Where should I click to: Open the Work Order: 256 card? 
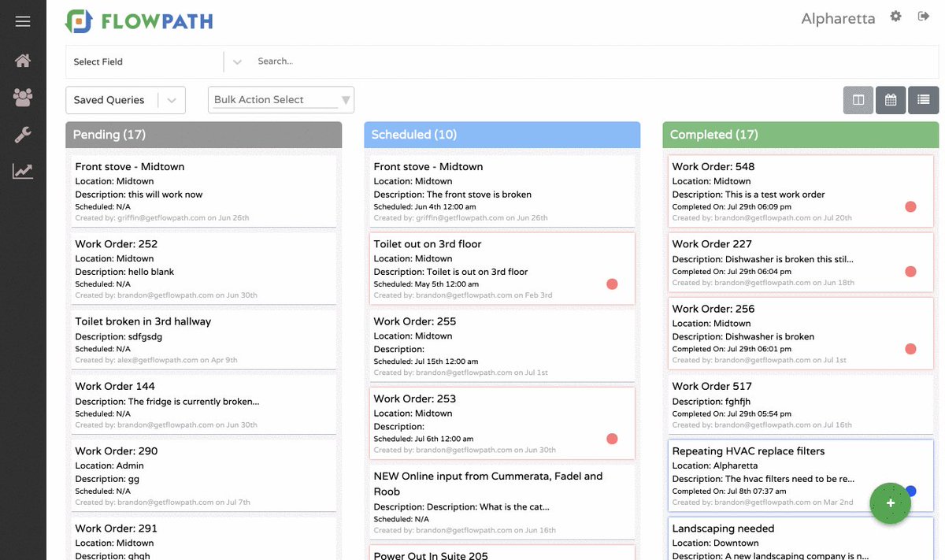click(801, 332)
